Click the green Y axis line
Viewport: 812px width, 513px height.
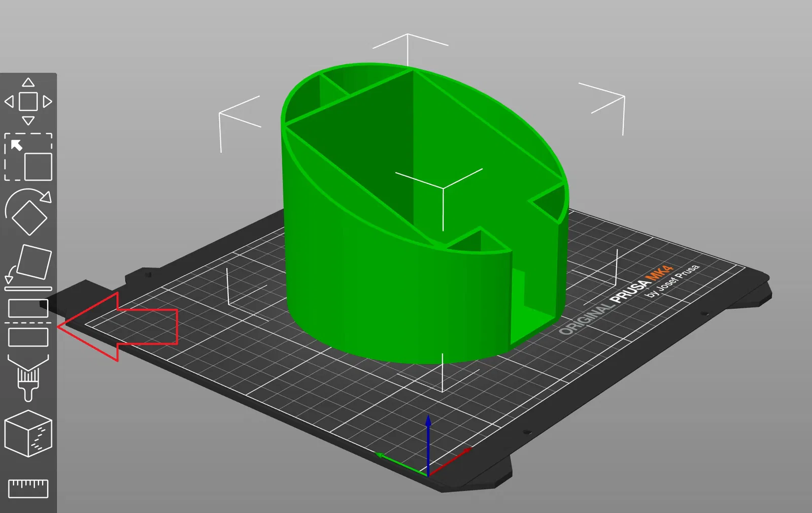(401, 464)
